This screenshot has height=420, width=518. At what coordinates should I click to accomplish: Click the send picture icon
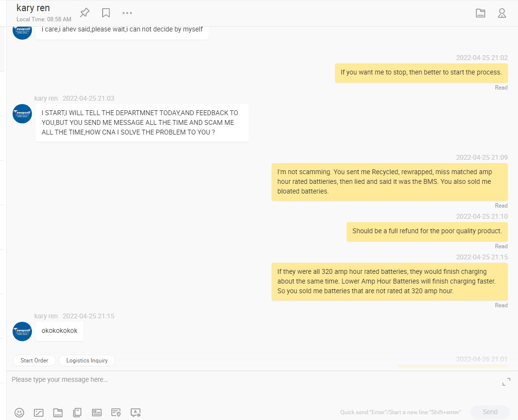[x=39, y=412]
